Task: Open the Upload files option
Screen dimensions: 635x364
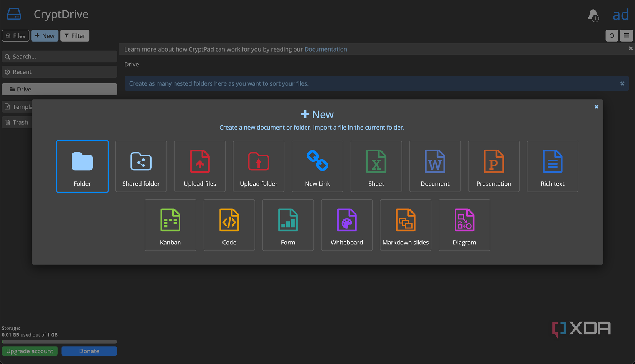Action: [200, 166]
